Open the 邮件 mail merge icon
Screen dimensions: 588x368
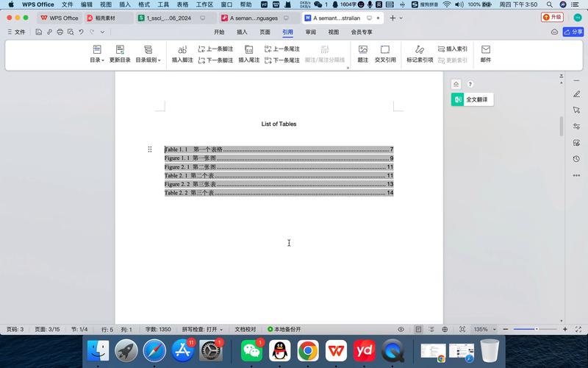[x=486, y=54]
